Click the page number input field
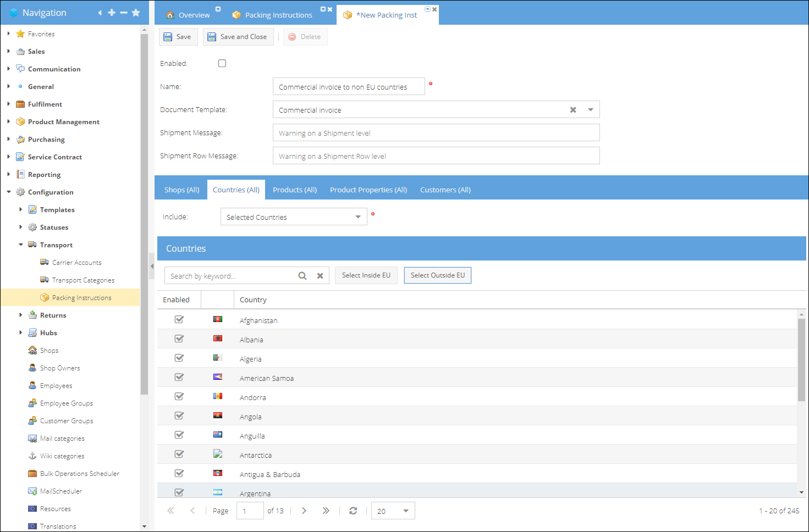The width and height of the screenshot is (809, 532). 249,511
